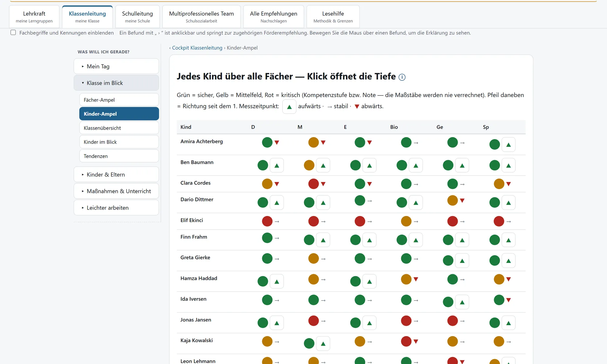Click Dario Dittmer's yellow Ge status dot
Image resolution: width=607 pixels, height=364 pixels.
click(x=453, y=200)
